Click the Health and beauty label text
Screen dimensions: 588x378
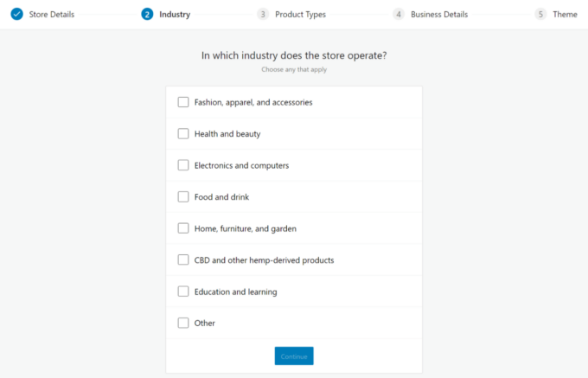coord(227,134)
